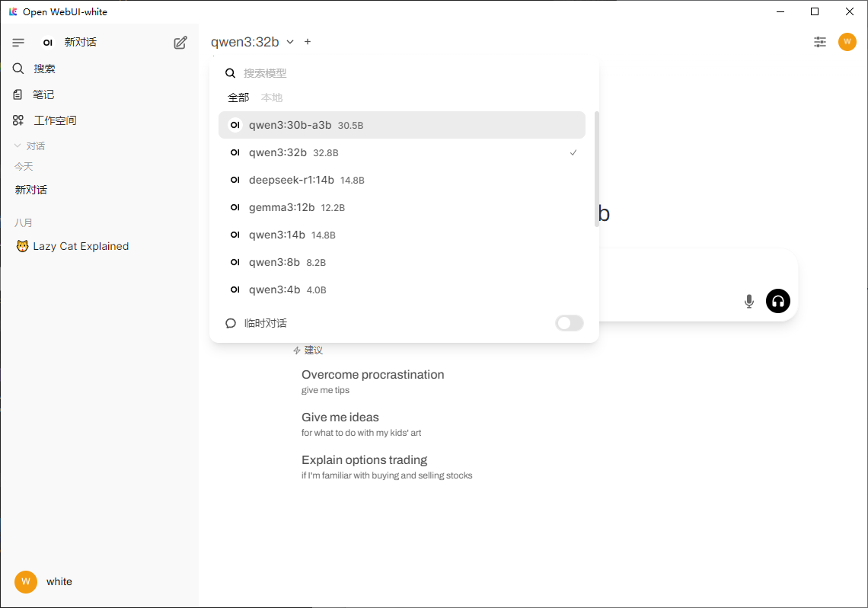Screen dimensions: 868x608
Task: Choose model deepseek-r1:14b
Action: [402, 180]
